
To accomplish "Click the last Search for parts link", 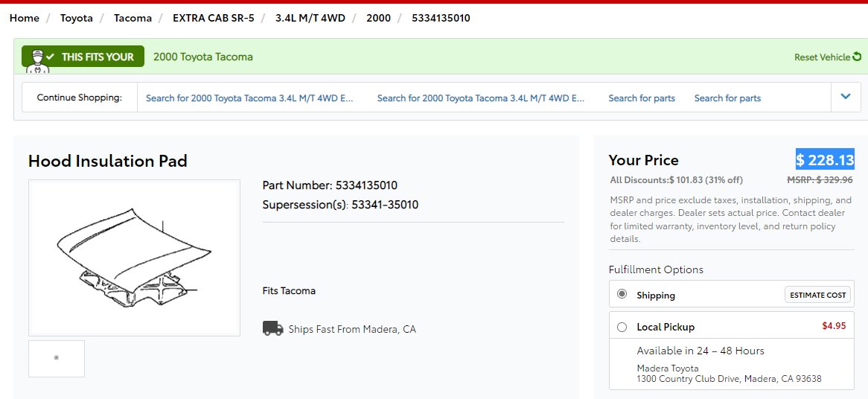I will [x=727, y=98].
